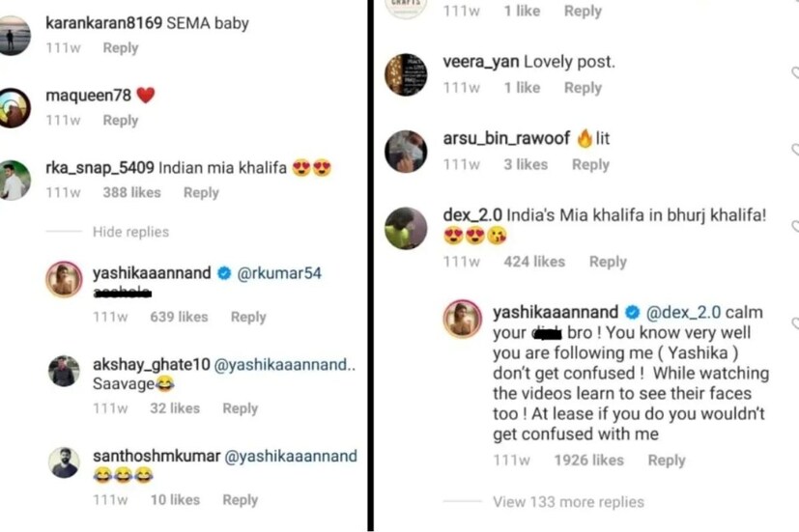Screen dimensions: 799x532
Task: Reply to dex_2.0's comment
Action: (x=608, y=262)
